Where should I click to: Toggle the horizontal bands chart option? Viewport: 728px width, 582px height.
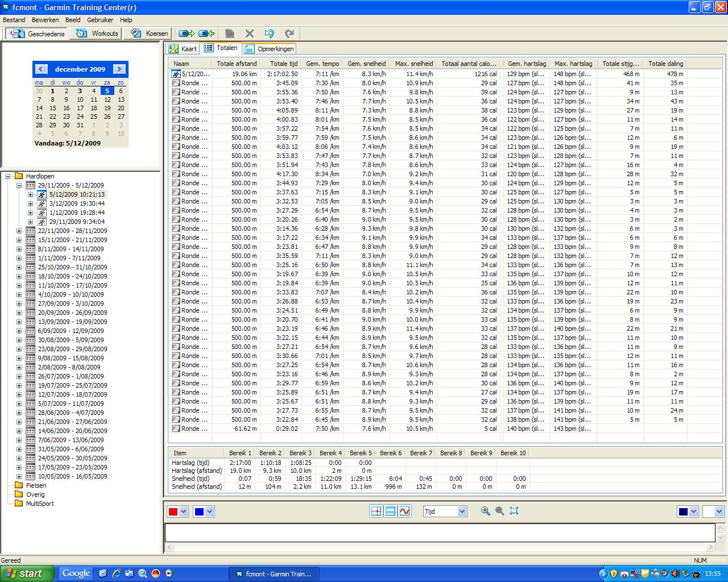390,511
